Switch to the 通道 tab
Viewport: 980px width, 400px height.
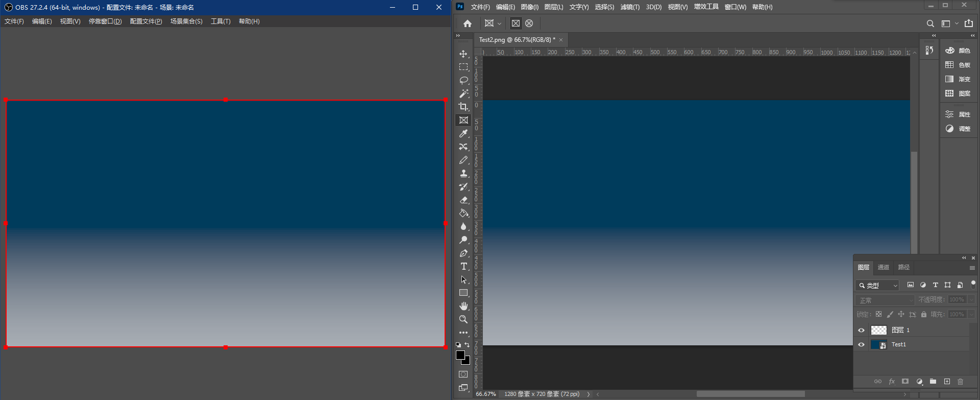tap(883, 267)
